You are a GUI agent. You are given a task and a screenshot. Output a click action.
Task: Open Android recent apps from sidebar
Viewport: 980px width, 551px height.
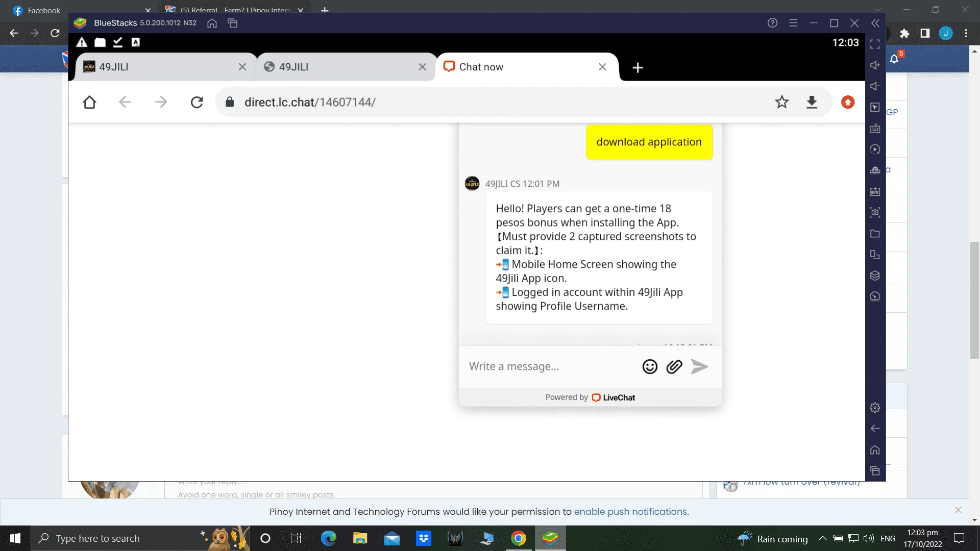[x=875, y=471]
